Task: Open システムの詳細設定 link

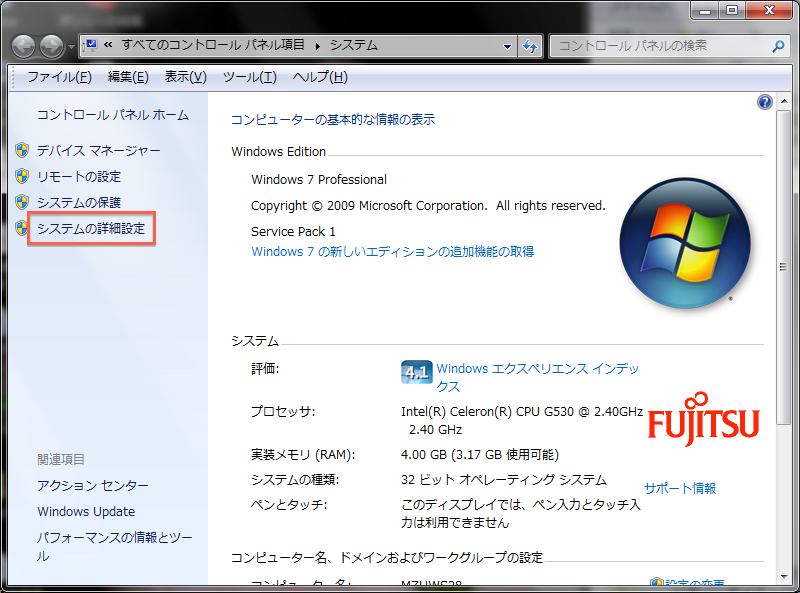Action: 91,229
